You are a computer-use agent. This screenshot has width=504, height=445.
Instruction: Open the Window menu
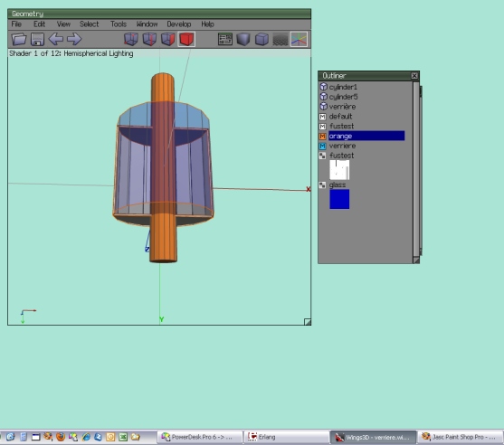click(x=147, y=24)
